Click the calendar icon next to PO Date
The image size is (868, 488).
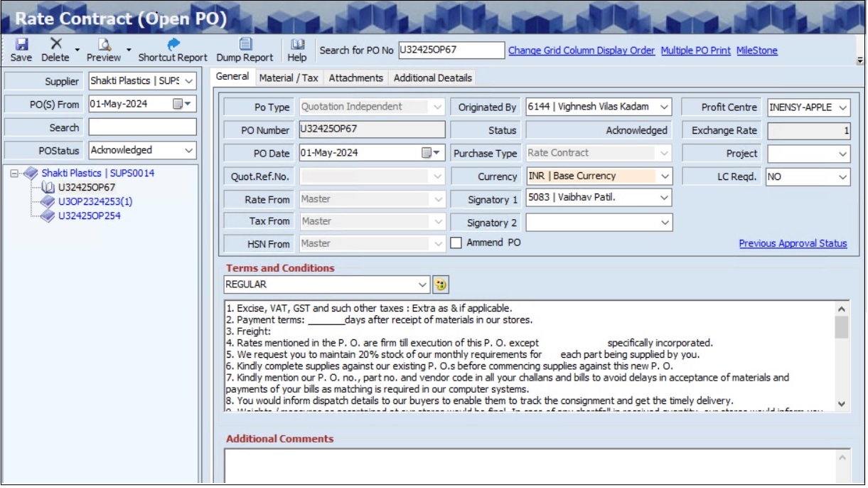pos(427,153)
